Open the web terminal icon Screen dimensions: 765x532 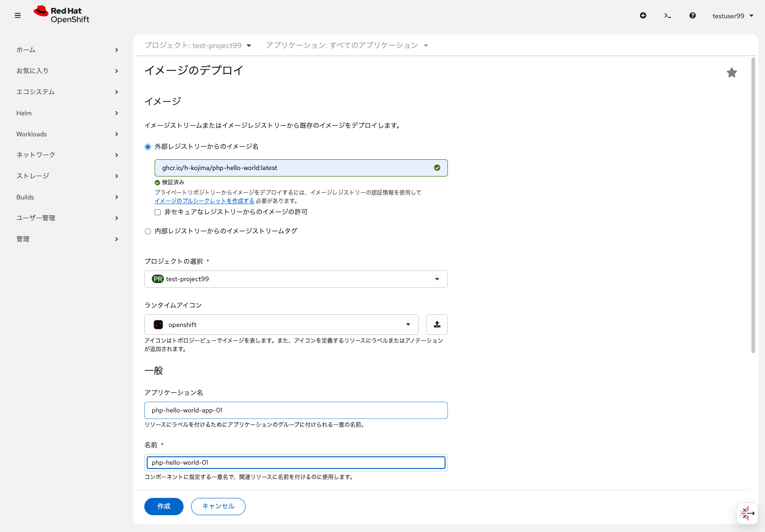[668, 15]
